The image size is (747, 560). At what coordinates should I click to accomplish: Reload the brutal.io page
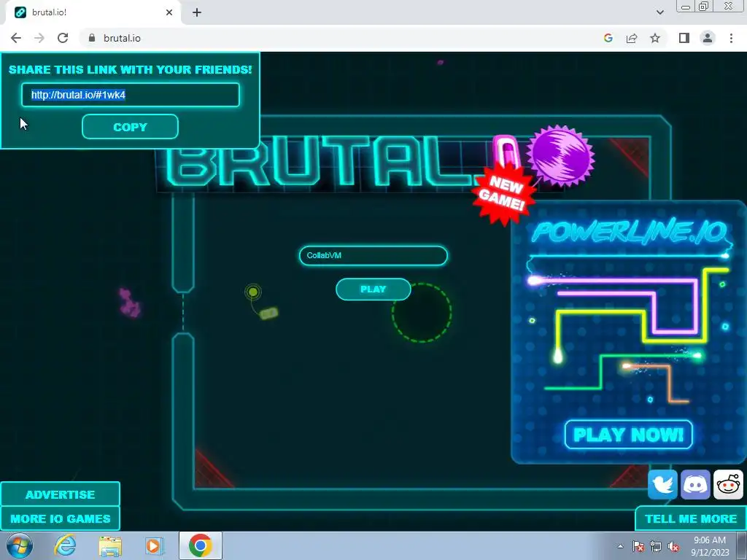point(63,38)
